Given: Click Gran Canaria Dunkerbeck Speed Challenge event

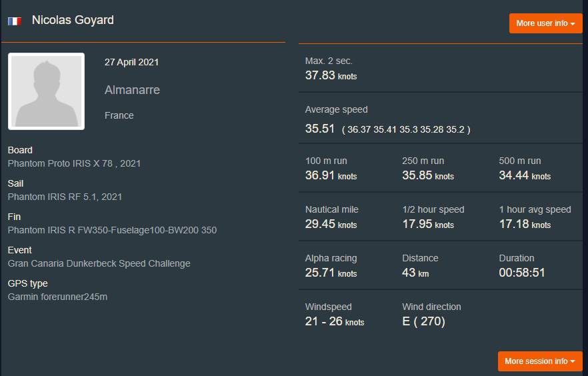Looking at the screenshot, I should tap(99, 263).
